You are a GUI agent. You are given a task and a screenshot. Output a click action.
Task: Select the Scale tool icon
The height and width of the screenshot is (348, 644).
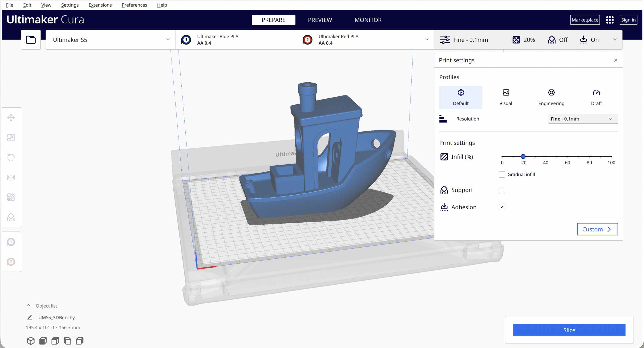coord(11,137)
